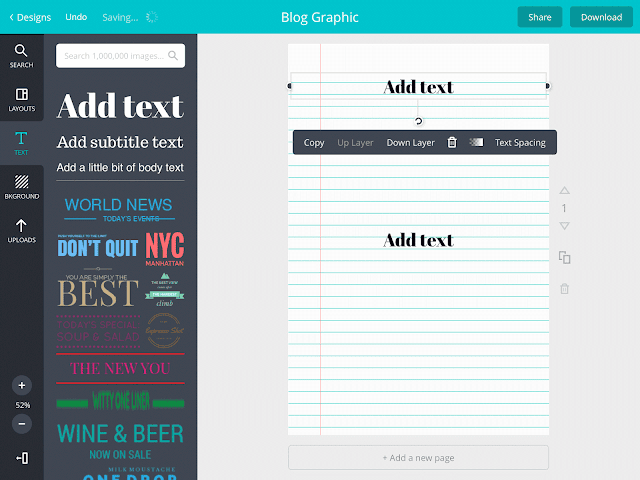Click Add a new page
Screen dimensions: 640x480
coord(418,458)
